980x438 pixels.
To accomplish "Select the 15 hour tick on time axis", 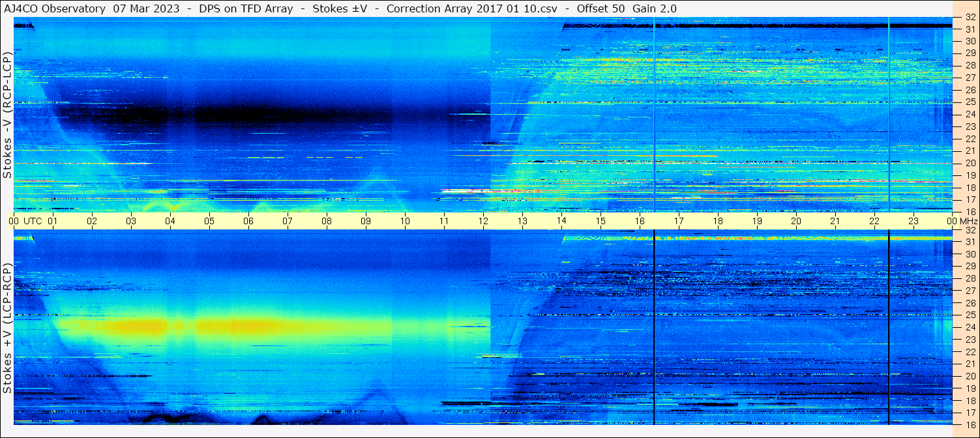I will pos(601,221).
